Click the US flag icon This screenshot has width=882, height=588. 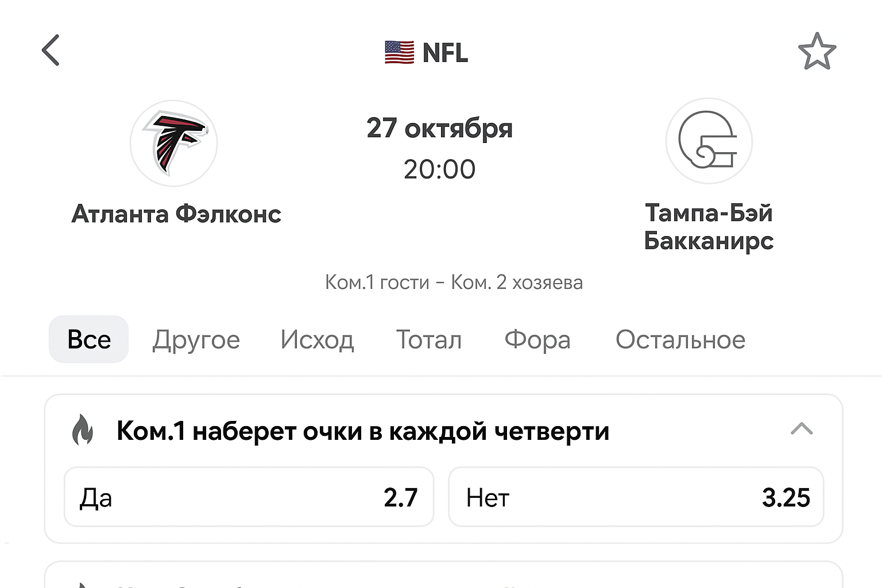coord(399,52)
